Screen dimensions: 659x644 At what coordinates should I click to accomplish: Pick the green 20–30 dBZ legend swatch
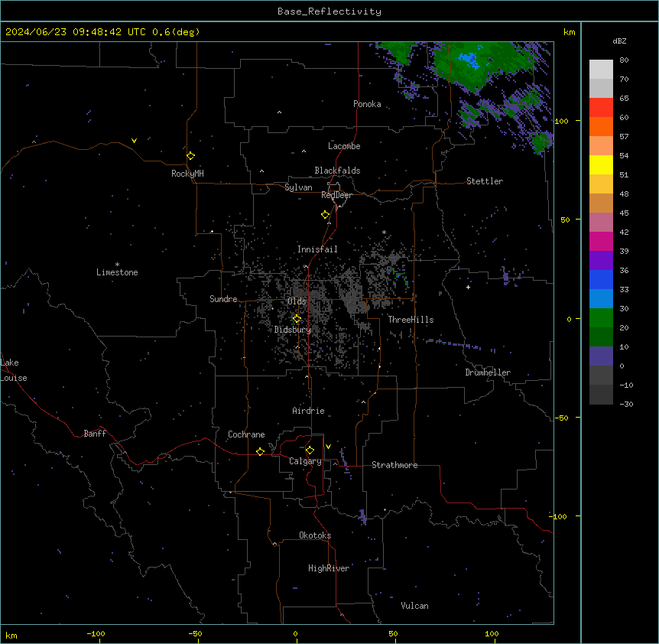click(x=601, y=318)
